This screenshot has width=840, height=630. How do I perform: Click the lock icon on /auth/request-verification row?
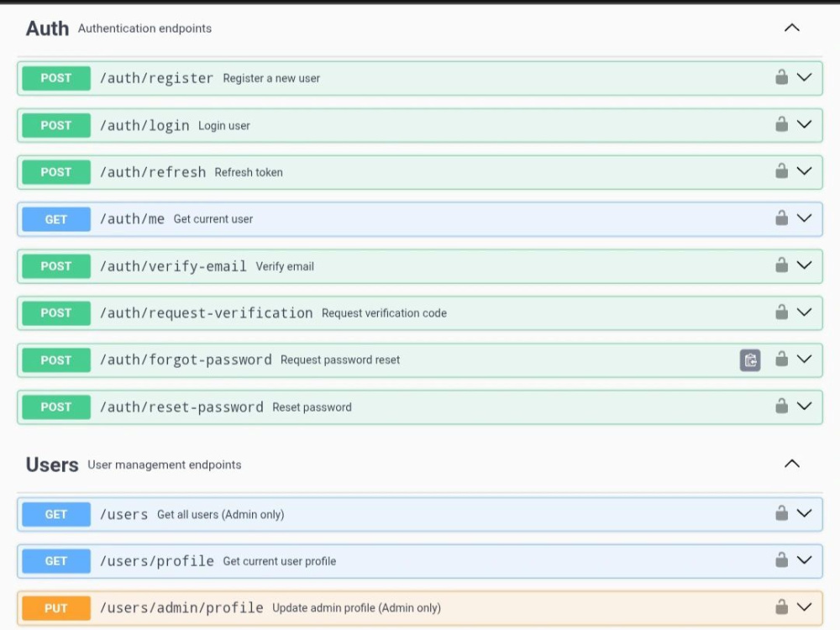pos(781,312)
